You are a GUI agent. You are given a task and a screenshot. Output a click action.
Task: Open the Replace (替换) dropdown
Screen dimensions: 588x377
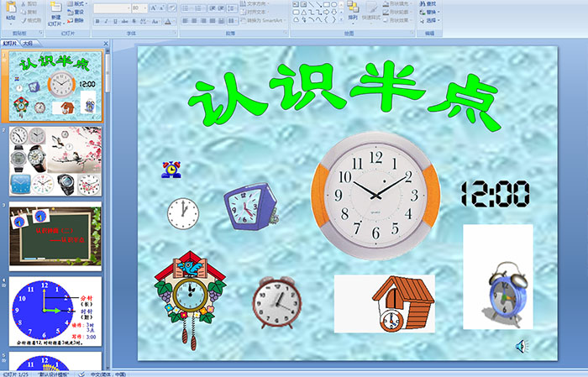430,12
